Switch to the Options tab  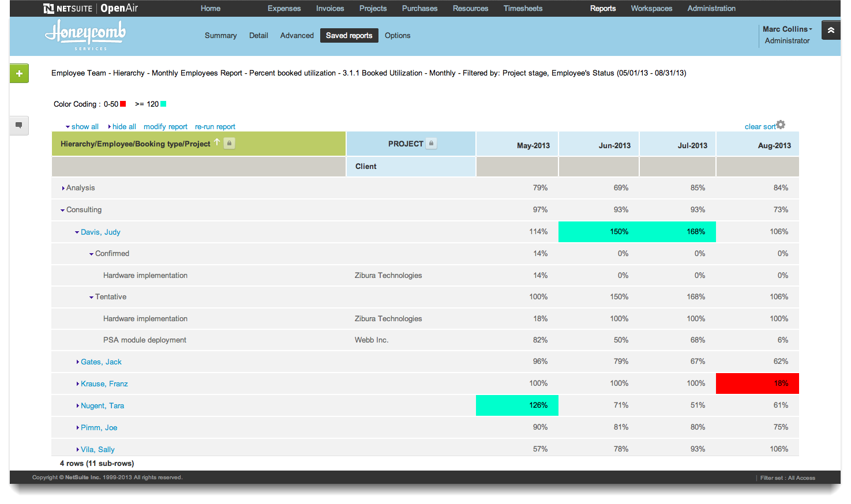point(398,35)
